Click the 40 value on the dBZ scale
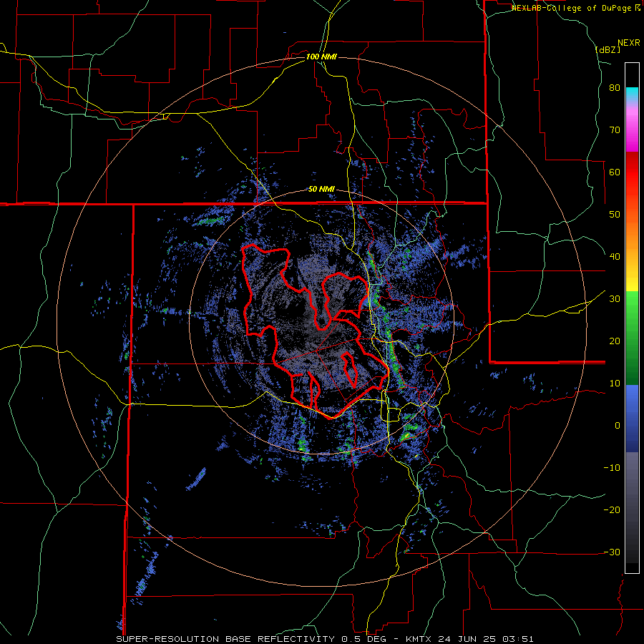This screenshot has width=644, height=644. [615, 257]
